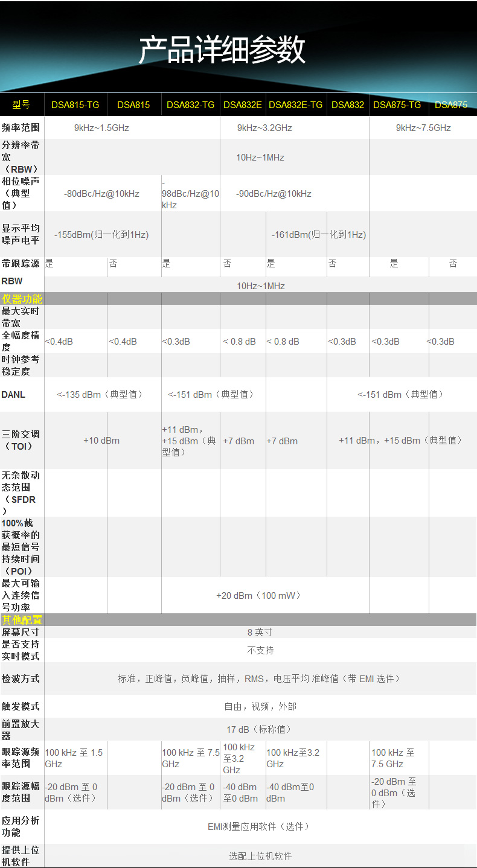Select the EMI测量应用软件(选件) value
This screenshot has width=477, height=868.
[x=260, y=827]
